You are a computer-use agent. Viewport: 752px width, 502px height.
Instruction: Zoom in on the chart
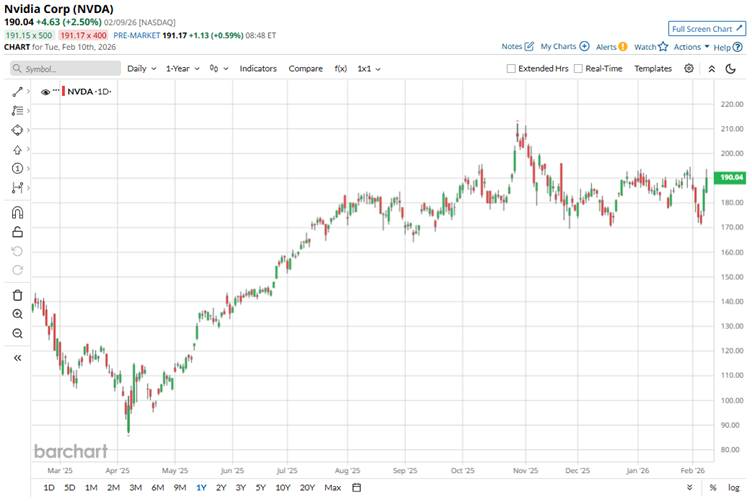(17, 314)
